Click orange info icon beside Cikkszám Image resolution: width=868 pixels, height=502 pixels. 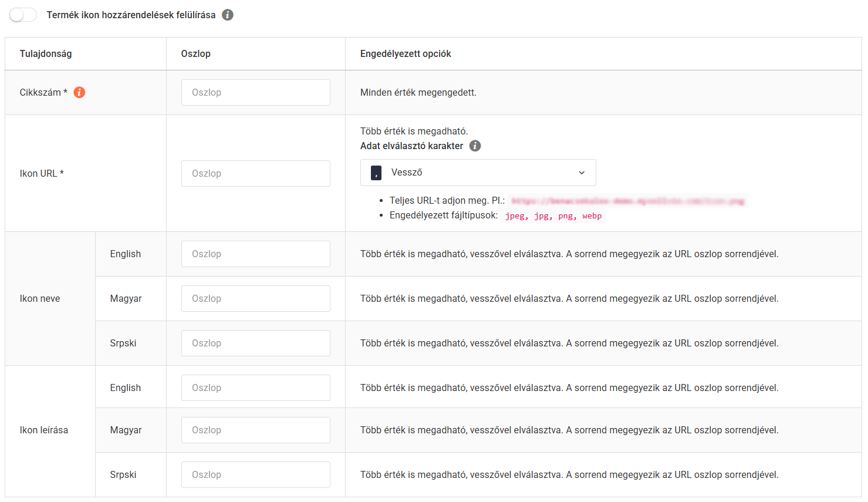pos(79,92)
